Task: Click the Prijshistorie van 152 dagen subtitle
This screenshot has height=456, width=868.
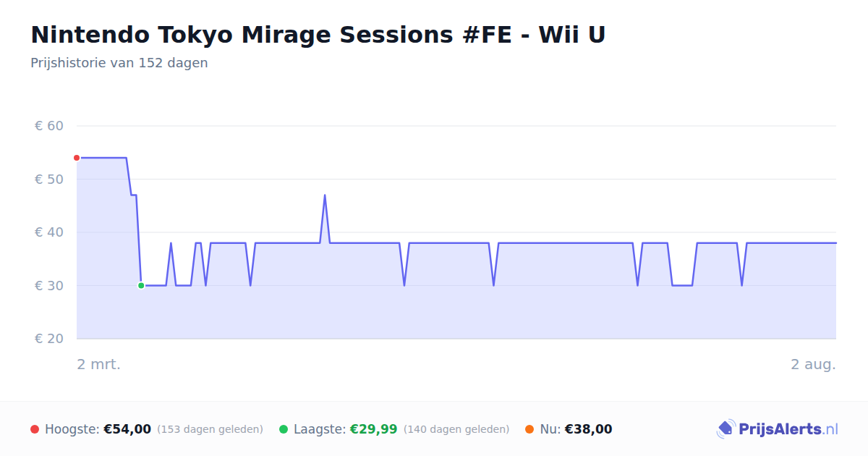Action: (119, 63)
